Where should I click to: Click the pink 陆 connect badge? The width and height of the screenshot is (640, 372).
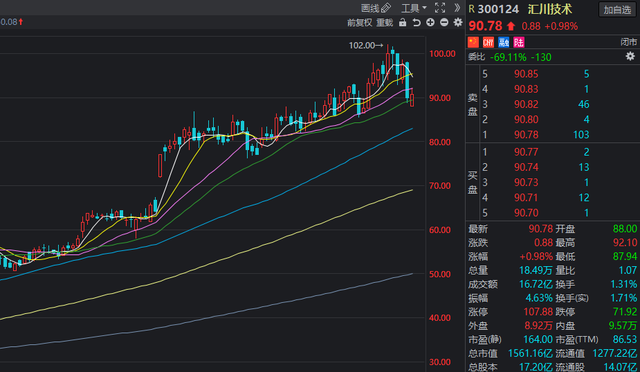pyautogui.click(x=519, y=42)
